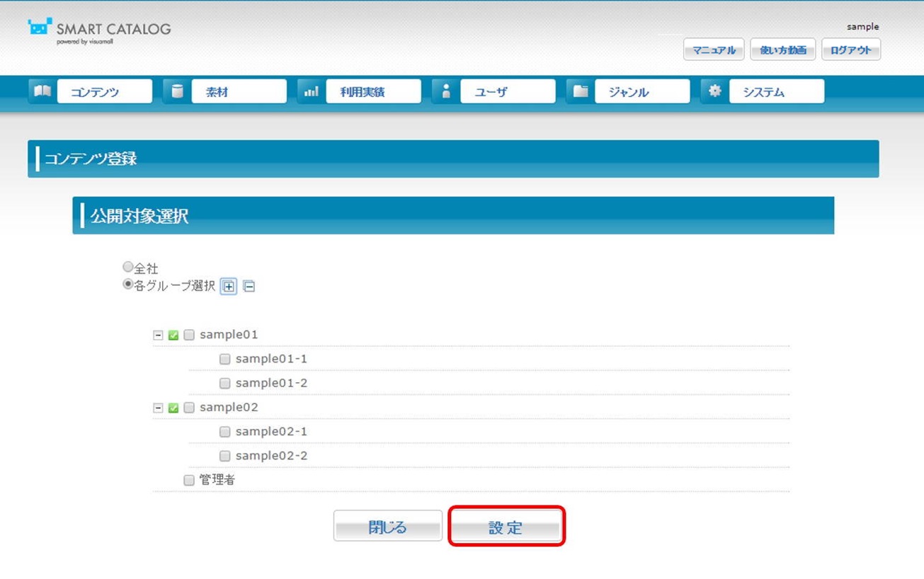
Task: Click green select-all check icon for sample01
Action: tap(173, 336)
